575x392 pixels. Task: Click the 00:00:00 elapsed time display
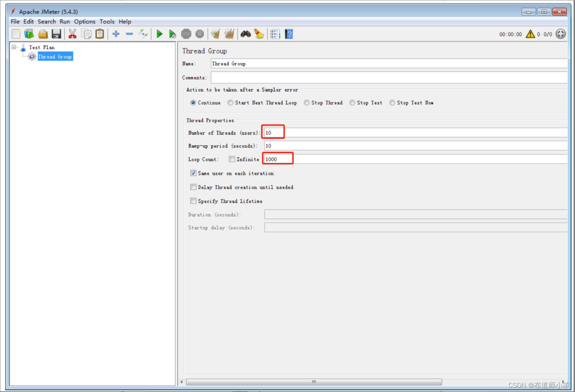point(510,35)
